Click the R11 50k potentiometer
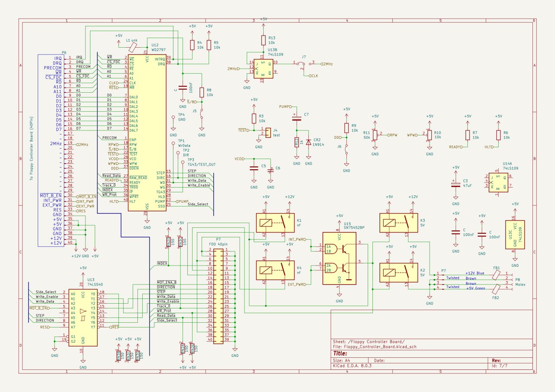555x392 pixels. pyautogui.click(x=375, y=135)
